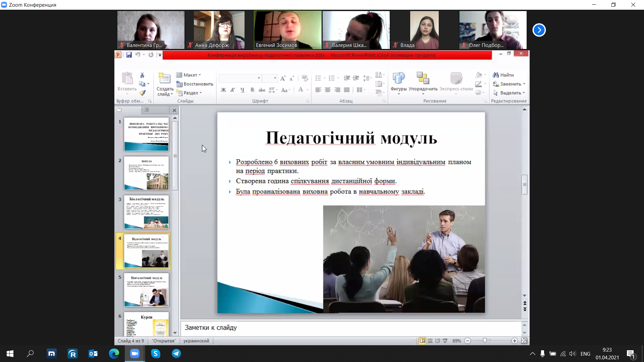Open Telegram from the Windows taskbar
The width and height of the screenshot is (644, 362).
click(176, 354)
